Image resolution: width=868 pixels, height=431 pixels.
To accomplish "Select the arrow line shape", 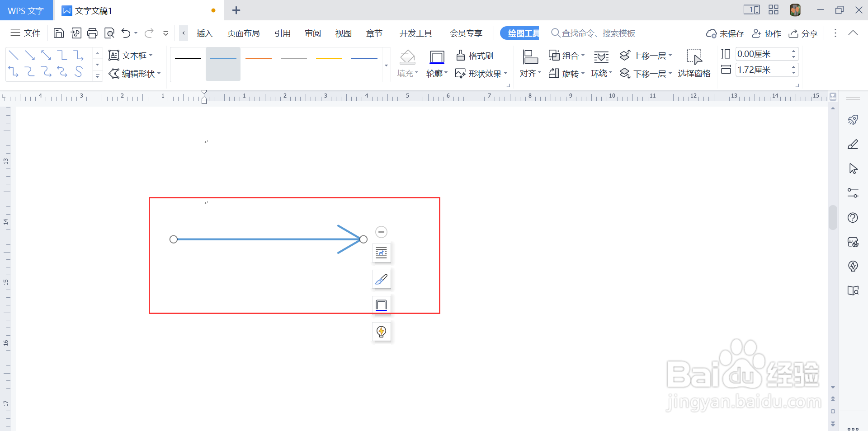I will pyautogui.click(x=30, y=55).
